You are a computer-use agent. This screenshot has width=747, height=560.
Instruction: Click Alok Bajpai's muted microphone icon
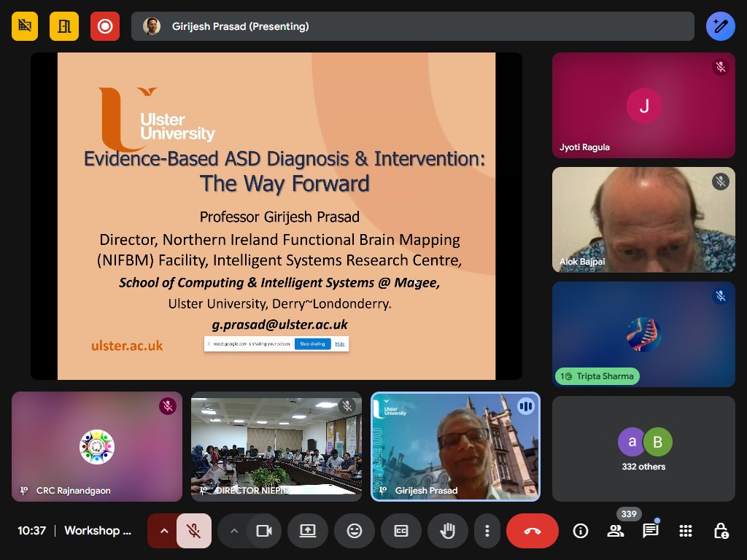[x=720, y=182]
